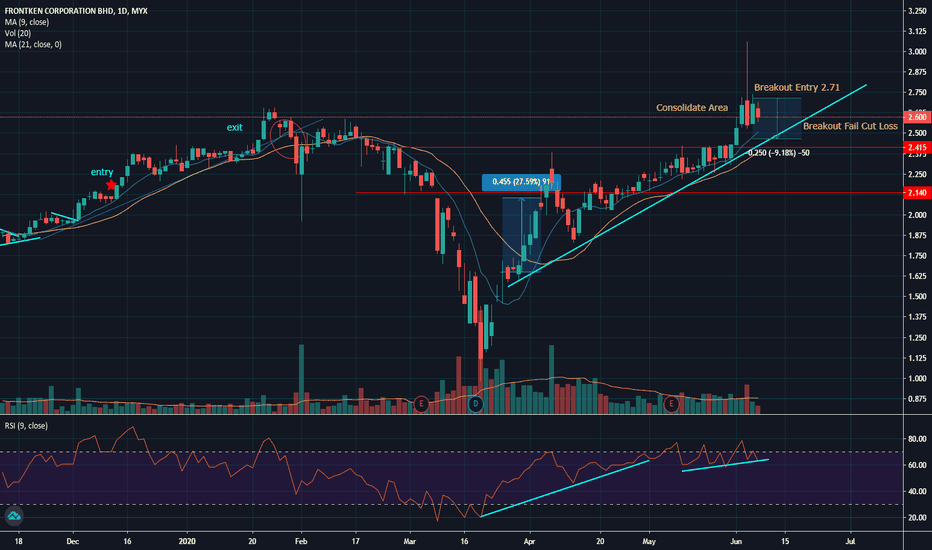This screenshot has height=550, width=932.
Task: Click 3.000 on the price axis
Action: [x=917, y=52]
